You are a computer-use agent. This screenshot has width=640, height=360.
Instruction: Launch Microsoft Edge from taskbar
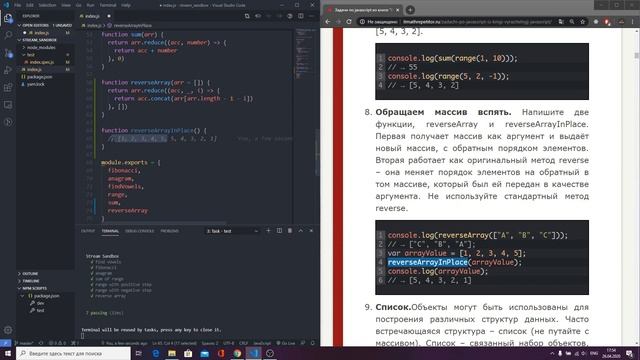[156, 353]
